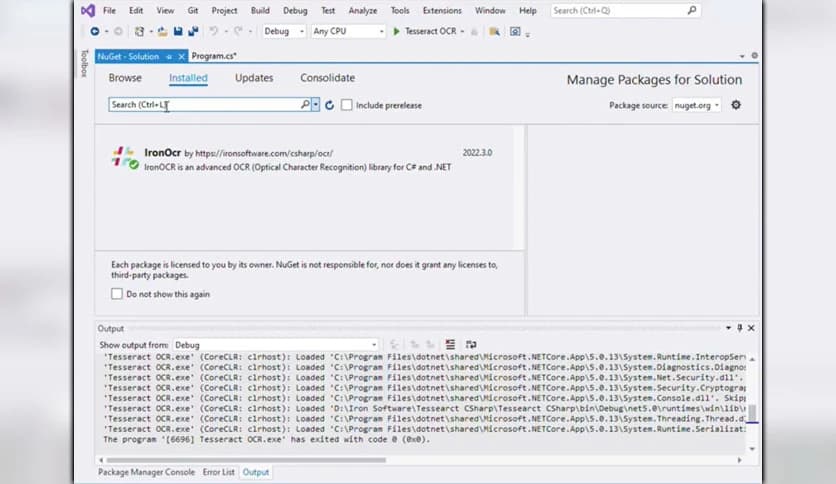Open Package source nuget.org dropdown
This screenshot has height=484, width=836.
pos(696,105)
